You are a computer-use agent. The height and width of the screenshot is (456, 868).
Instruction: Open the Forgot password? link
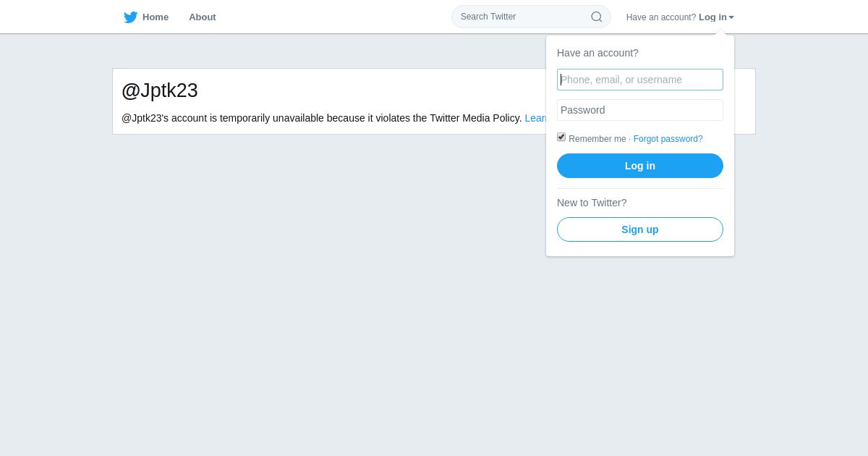(668, 139)
